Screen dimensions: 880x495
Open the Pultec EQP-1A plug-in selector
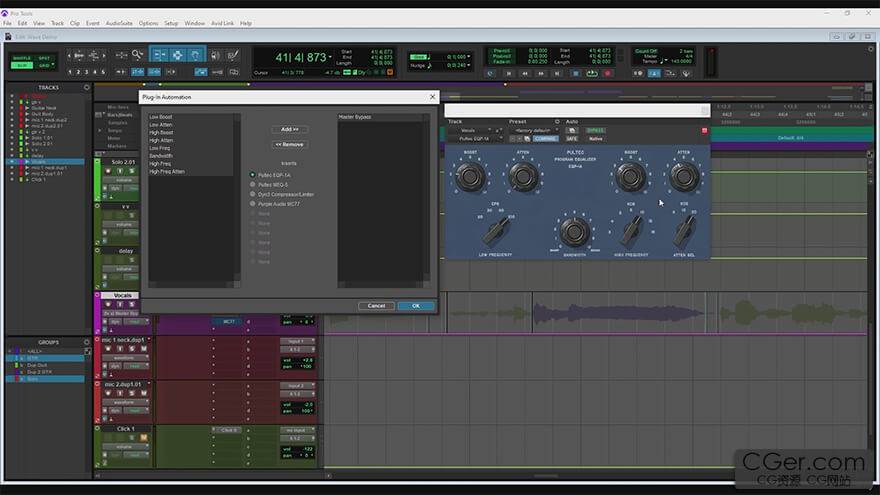click(x=476, y=139)
